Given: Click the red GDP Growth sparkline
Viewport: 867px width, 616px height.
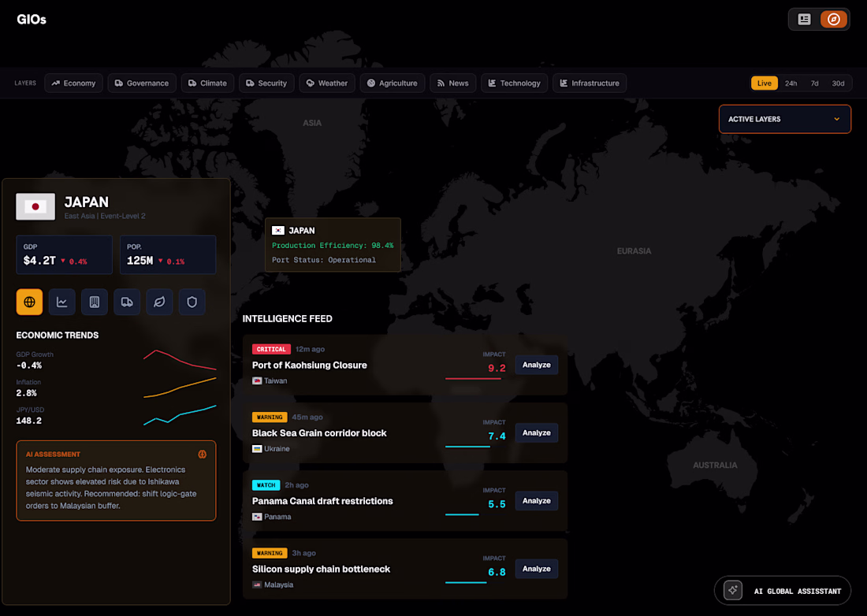Looking at the screenshot, I should pyautogui.click(x=180, y=360).
